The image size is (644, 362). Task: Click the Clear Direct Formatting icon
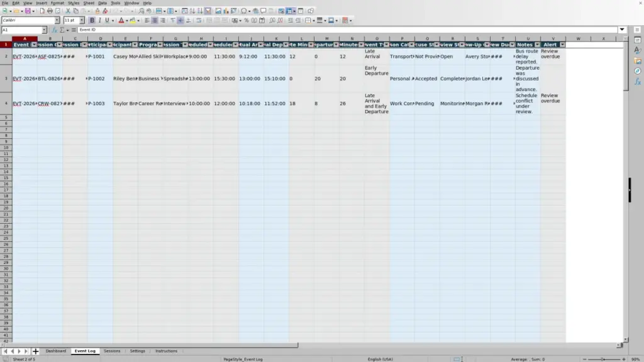pos(105,11)
